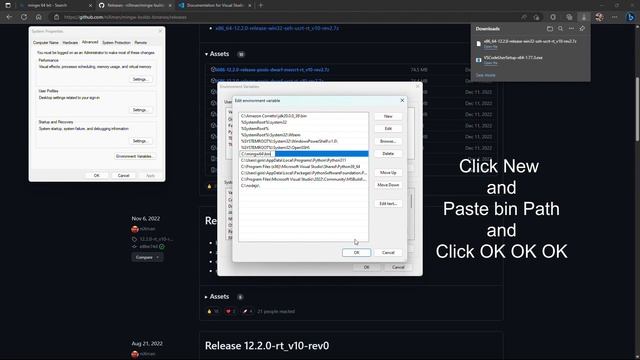Viewport: 640px width, 360px height.
Task: Open Startup and Recovery Settings button
Action: click(140, 141)
